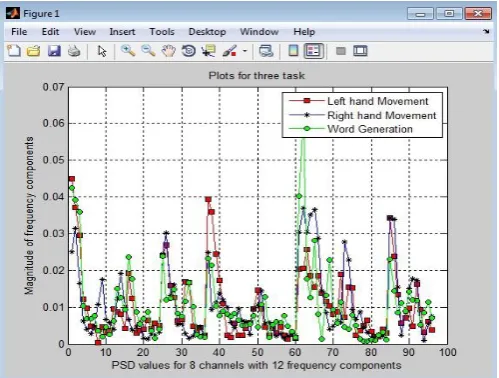
Task: Enable the Rotate 3D tool
Action: (x=189, y=51)
